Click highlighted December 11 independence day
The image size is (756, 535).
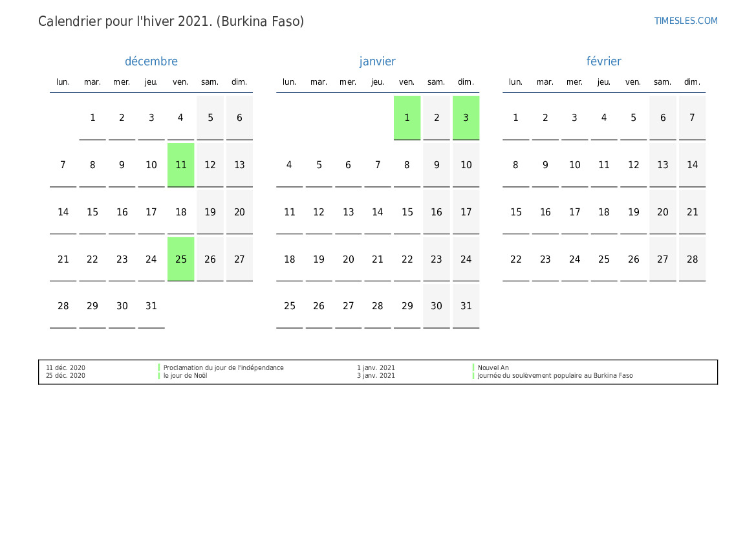tap(181, 165)
